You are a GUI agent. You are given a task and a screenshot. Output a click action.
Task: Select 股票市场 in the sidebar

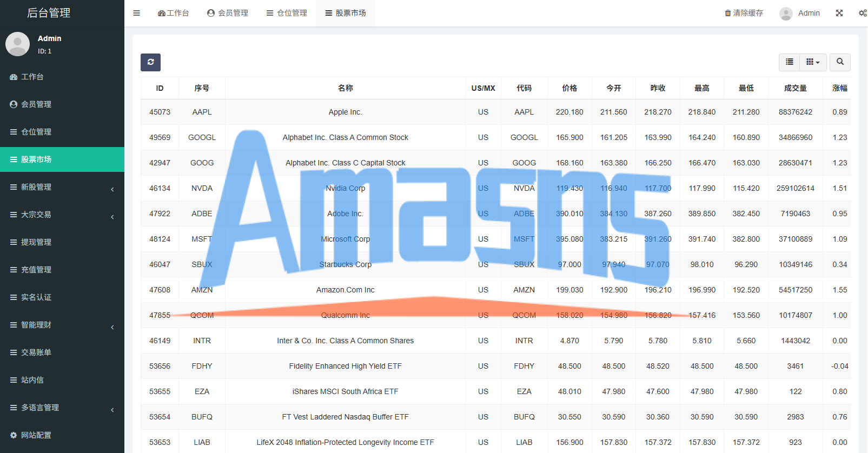(x=62, y=159)
